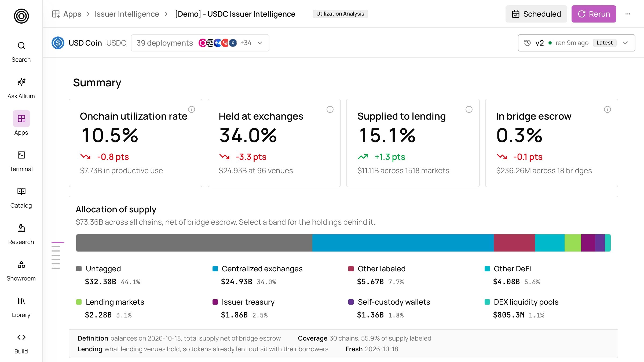Image resolution: width=644 pixels, height=362 pixels.
Task: Click the $7.73B in productive use text
Action: 121,171
